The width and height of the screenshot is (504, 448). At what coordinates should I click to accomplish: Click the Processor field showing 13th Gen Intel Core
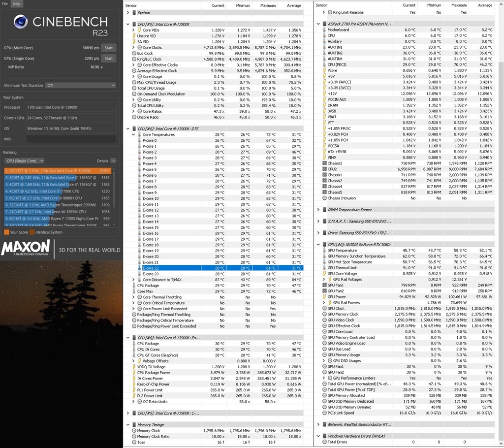[x=71, y=107]
